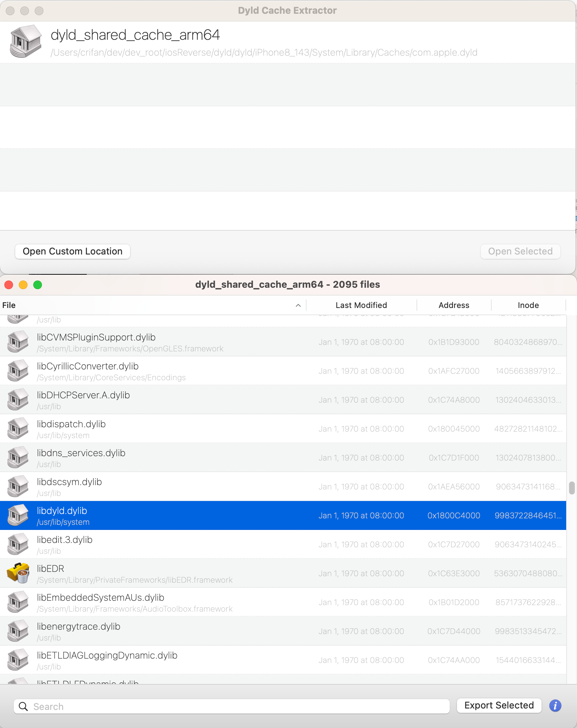
Task: Click the cache path under dyld_shared_cache_arm64
Action: [x=264, y=53]
